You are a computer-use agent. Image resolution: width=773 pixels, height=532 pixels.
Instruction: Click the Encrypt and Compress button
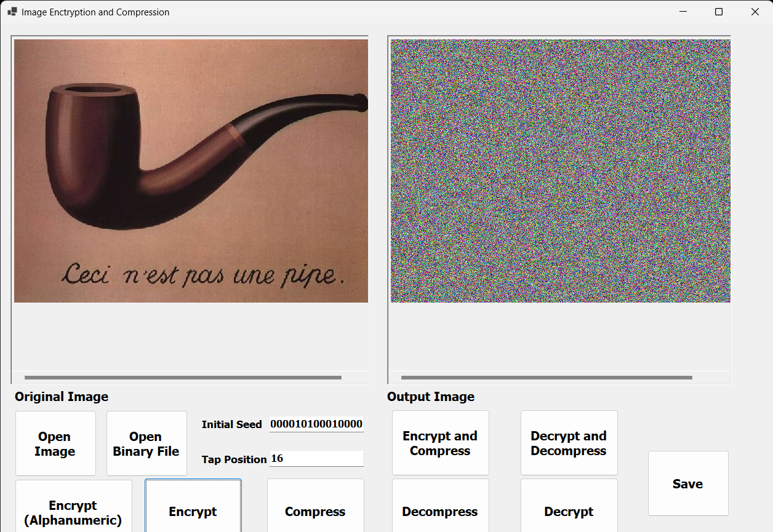click(x=439, y=443)
